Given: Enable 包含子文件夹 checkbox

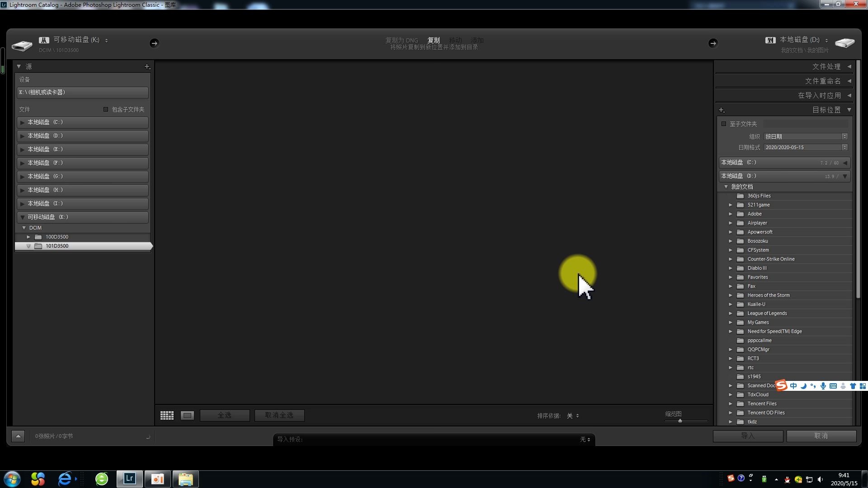Looking at the screenshot, I should 106,109.
